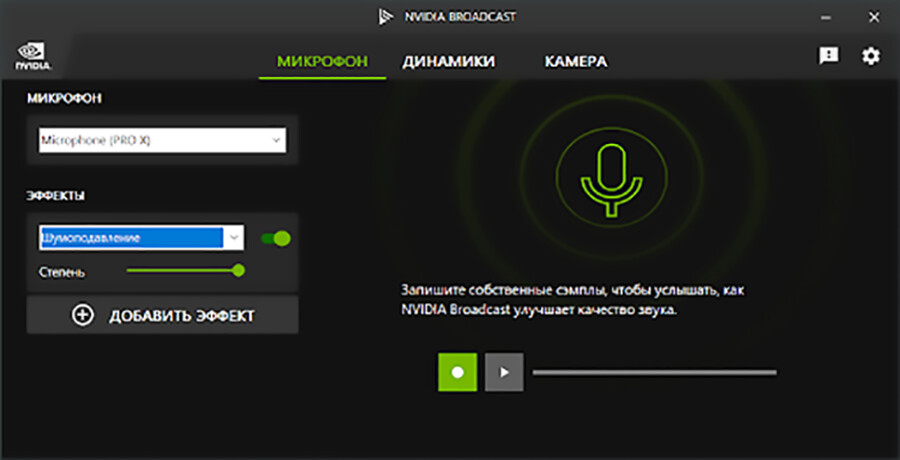Viewport: 900px width, 460px height.
Task: Close the NVIDIA Broadcast window
Action: point(874,18)
